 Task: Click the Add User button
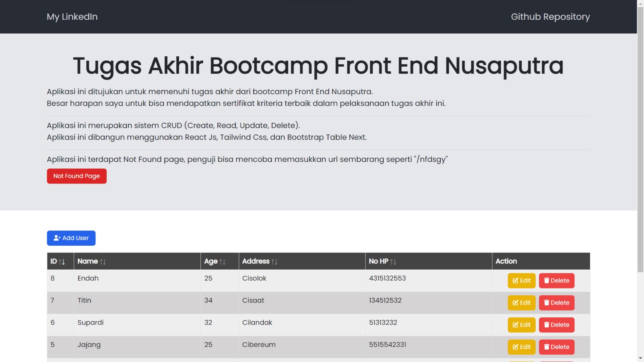coord(71,238)
